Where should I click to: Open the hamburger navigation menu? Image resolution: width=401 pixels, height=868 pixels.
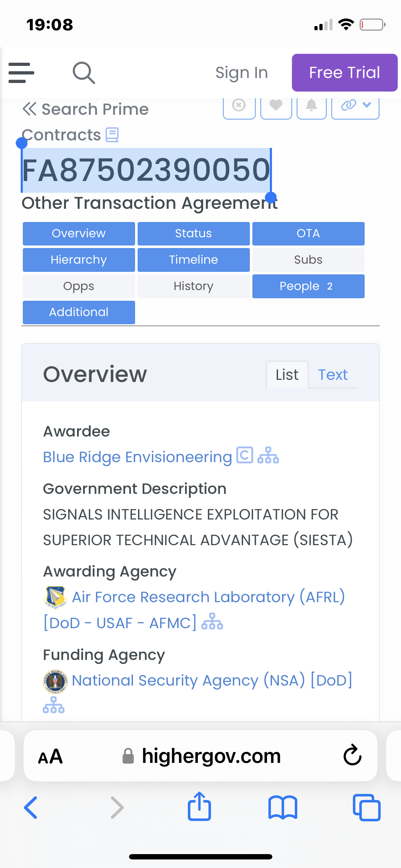pos(21,73)
